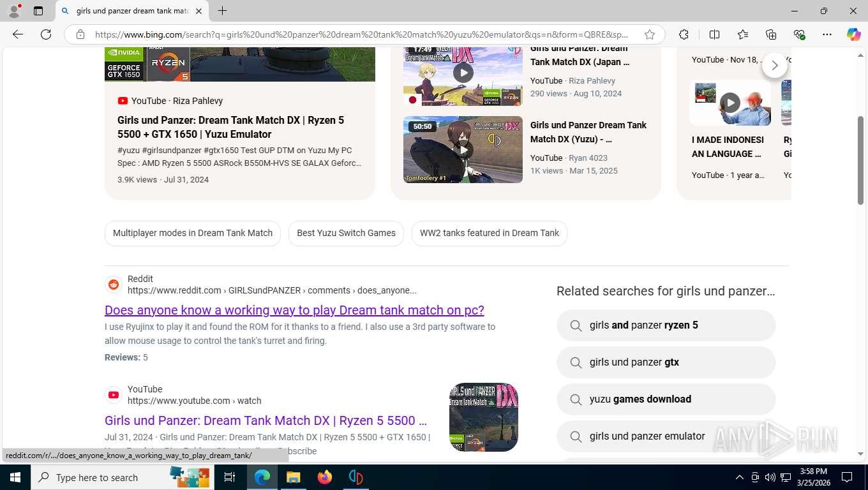Open Dream Tank Match DX (Japan) title
868x490 pixels.
click(580, 56)
